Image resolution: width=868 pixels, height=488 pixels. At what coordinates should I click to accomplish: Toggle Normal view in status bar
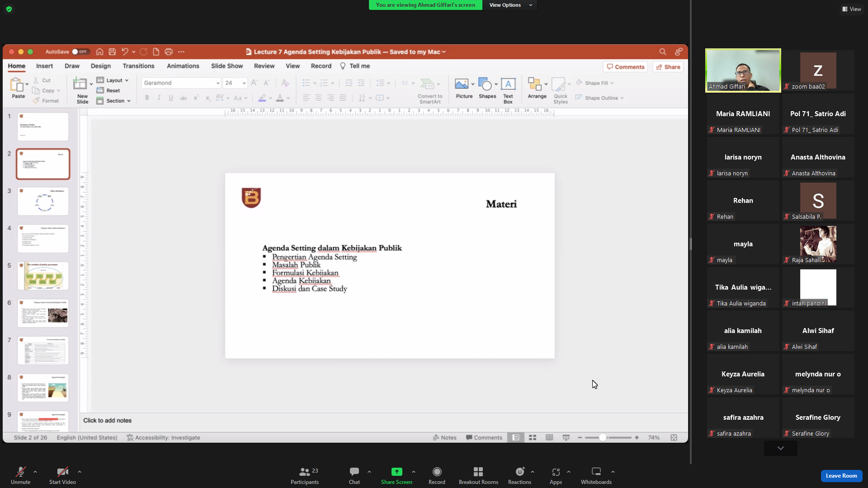(x=516, y=437)
